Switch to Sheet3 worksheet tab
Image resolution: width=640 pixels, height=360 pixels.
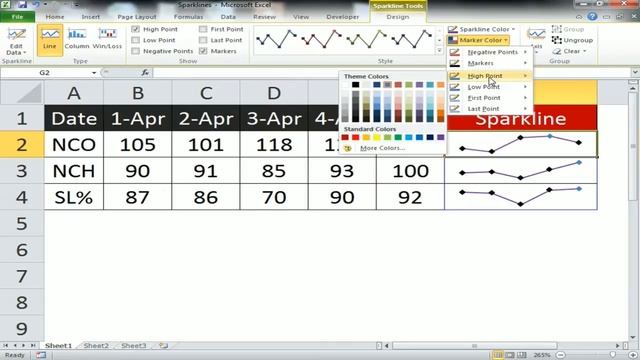tap(133, 346)
